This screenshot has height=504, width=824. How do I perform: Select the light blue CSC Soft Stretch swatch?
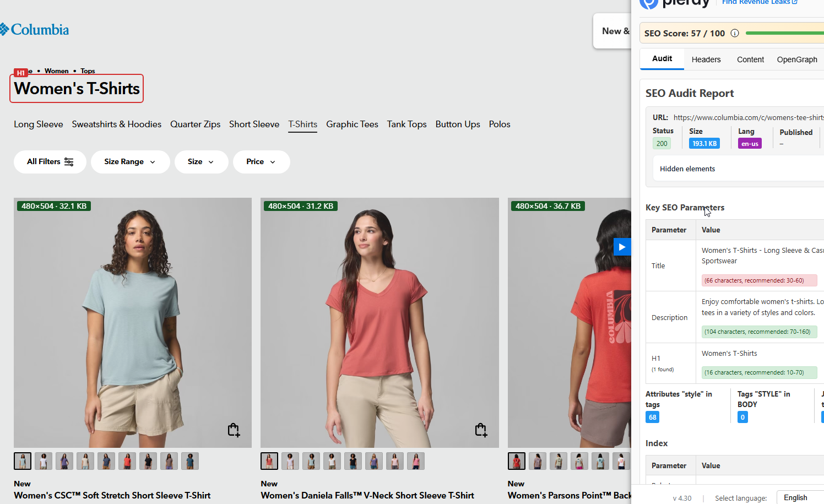click(x=23, y=461)
